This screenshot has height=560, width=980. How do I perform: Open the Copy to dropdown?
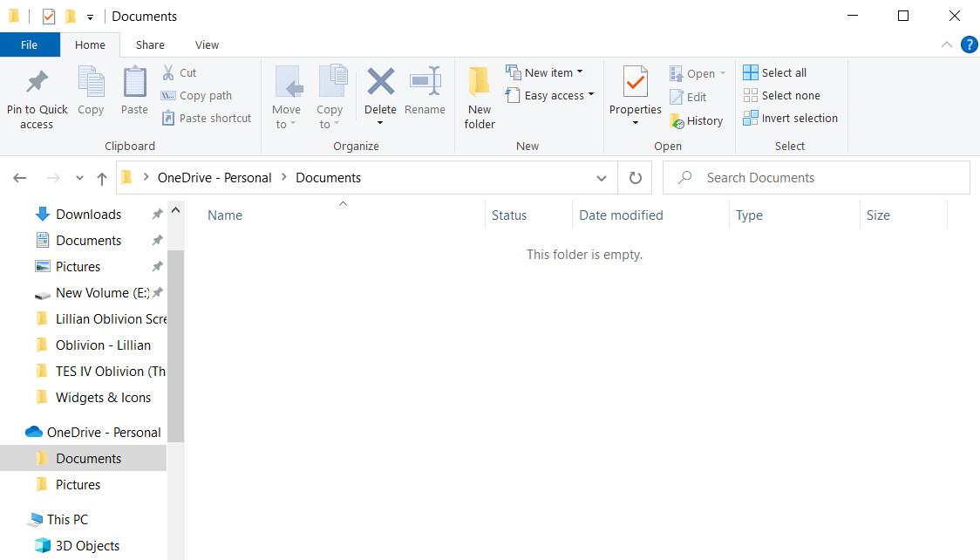[330, 98]
